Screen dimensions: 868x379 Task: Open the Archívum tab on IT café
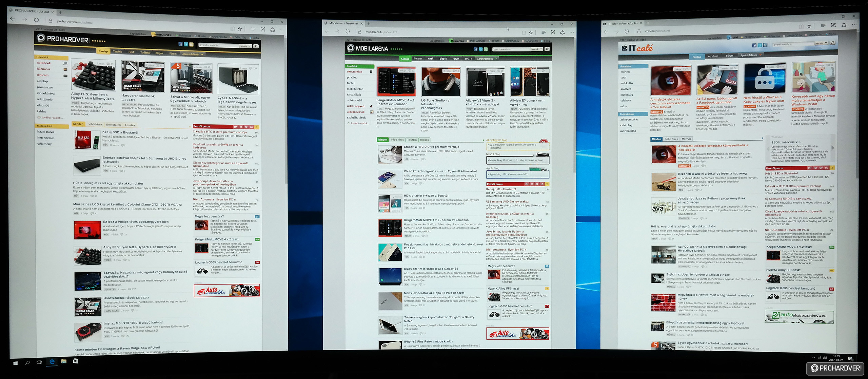point(713,56)
